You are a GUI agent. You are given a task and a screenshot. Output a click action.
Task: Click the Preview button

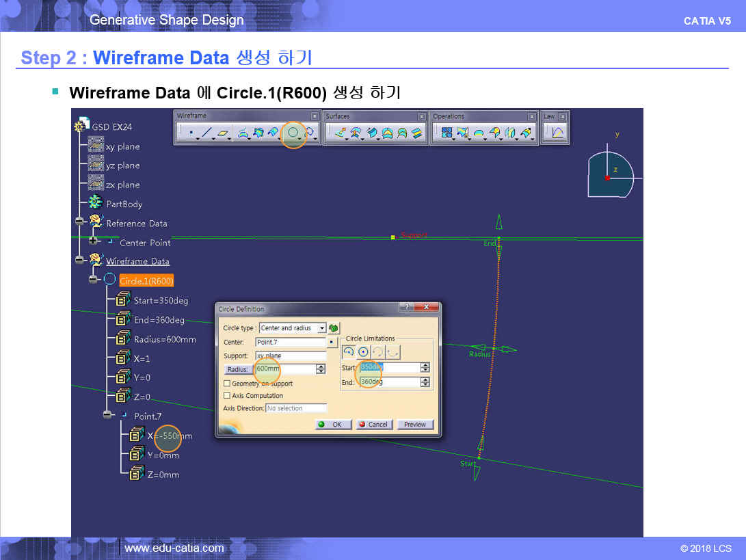[x=414, y=424]
